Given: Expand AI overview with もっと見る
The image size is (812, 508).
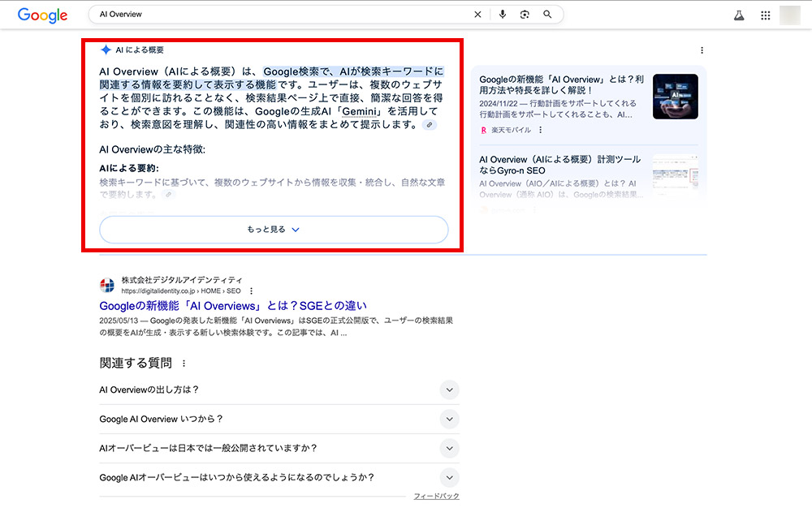Looking at the screenshot, I should (x=274, y=230).
